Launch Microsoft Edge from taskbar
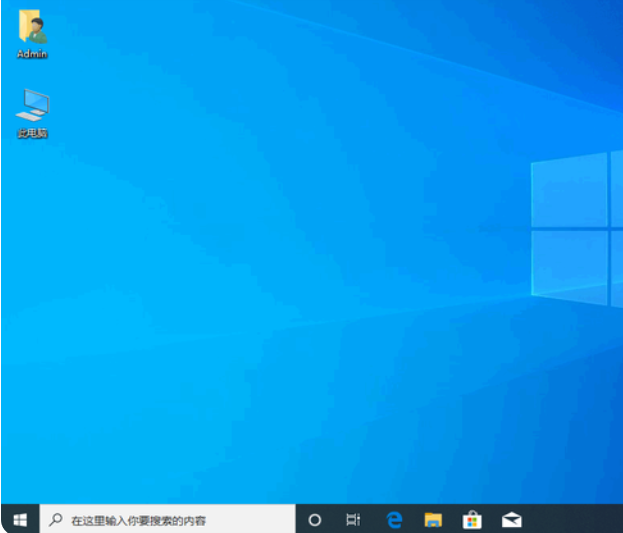 (394, 519)
